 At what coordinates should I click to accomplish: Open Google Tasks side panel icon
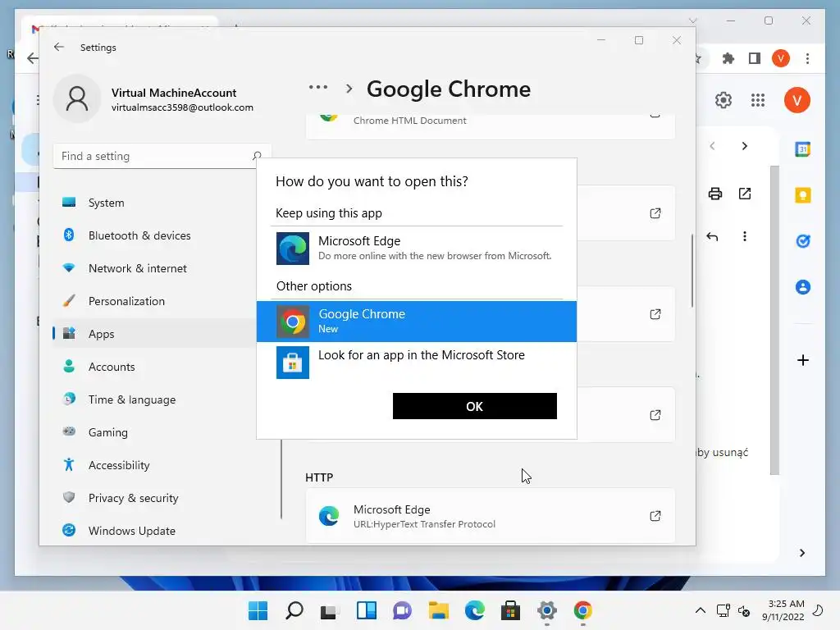pyautogui.click(x=802, y=241)
